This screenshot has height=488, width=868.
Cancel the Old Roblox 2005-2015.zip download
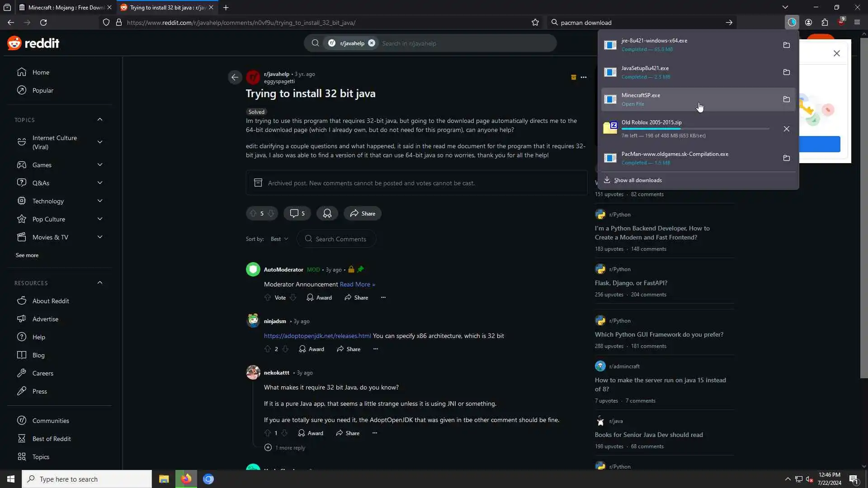tap(786, 129)
